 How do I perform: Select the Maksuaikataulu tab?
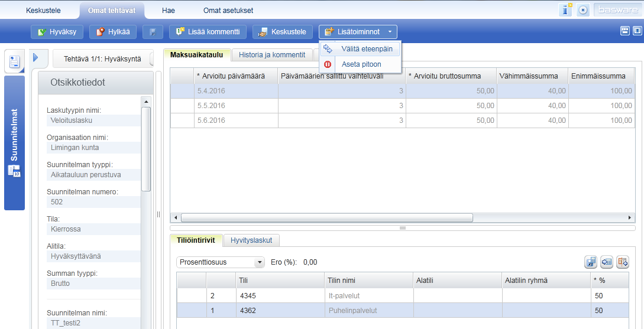pos(197,54)
